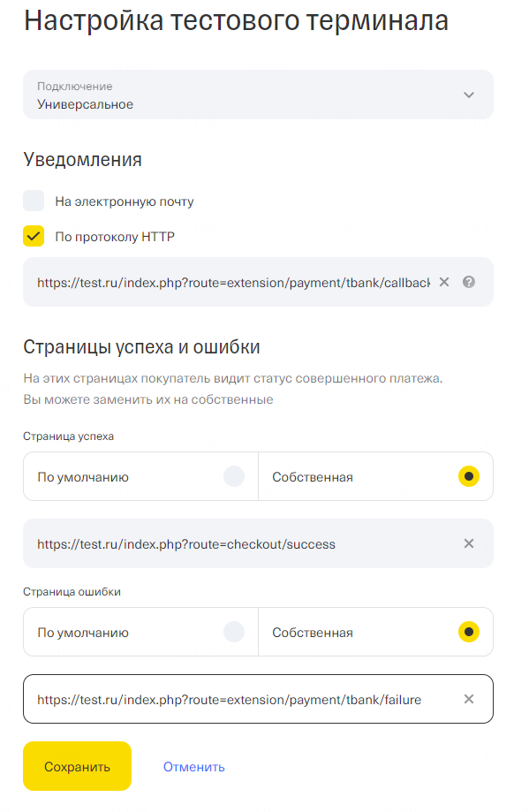529x812 pixels.
Task: Open the Подключение Универсальное combo box
Action: (x=258, y=95)
